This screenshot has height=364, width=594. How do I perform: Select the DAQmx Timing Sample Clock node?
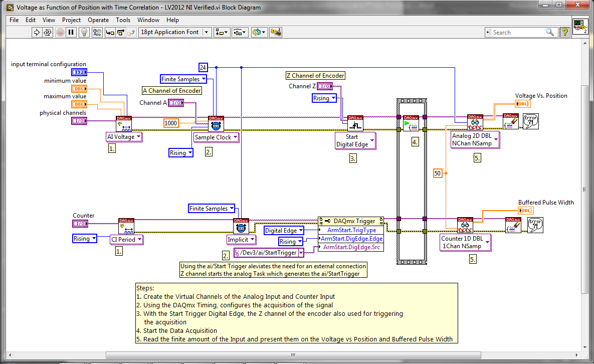[x=216, y=123]
